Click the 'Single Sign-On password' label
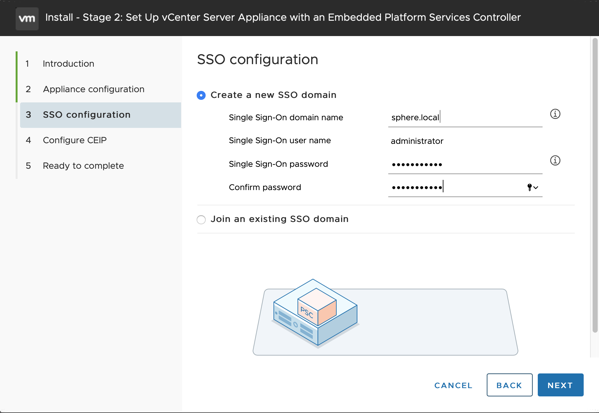The image size is (599, 413). pos(278,164)
